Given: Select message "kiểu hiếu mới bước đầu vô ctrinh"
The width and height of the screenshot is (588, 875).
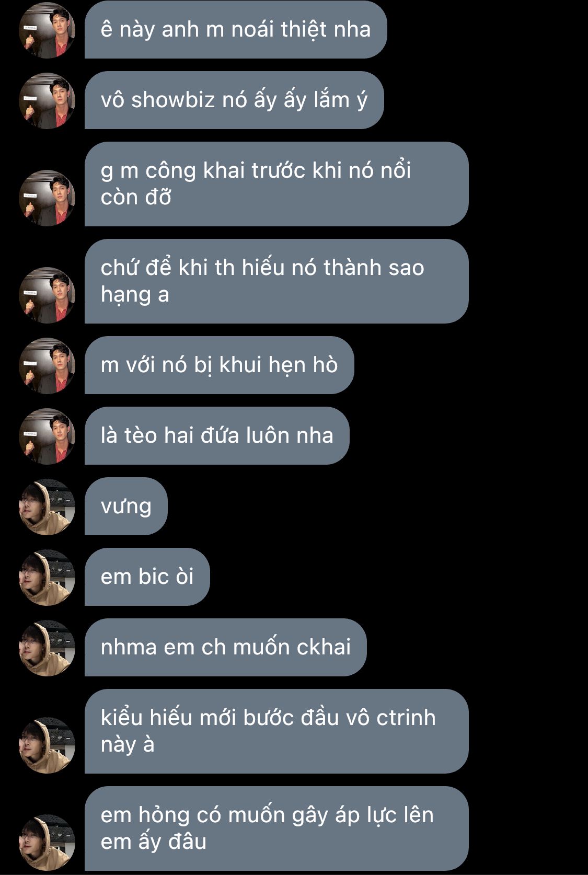Looking at the screenshot, I should click(276, 731).
